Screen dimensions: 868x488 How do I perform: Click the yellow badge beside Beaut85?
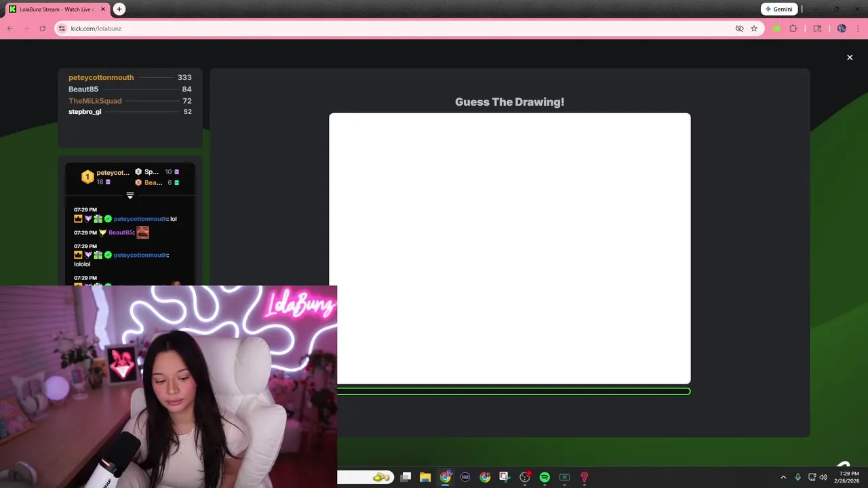(x=103, y=232)
